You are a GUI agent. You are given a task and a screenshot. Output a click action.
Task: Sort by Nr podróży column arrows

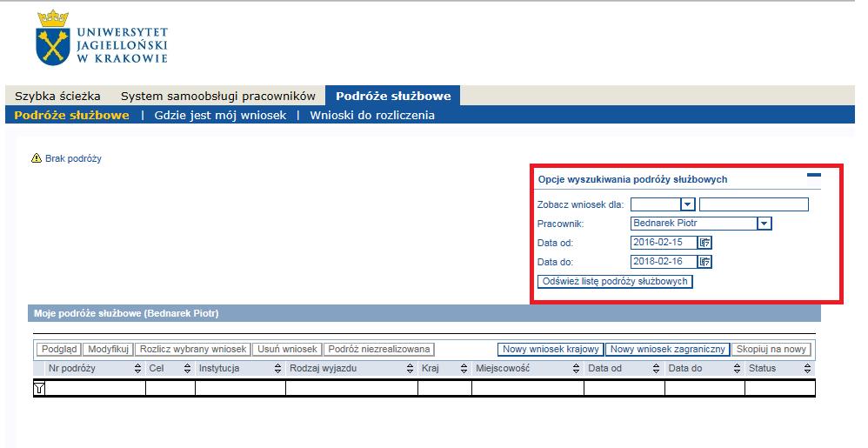(137, 368)
